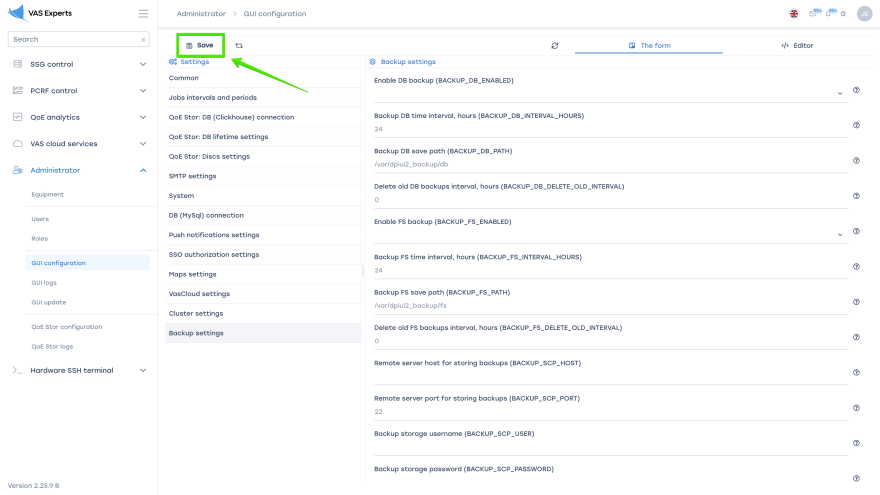Click help icon for Remote server port
880x495 pixels.
[856, 408]
